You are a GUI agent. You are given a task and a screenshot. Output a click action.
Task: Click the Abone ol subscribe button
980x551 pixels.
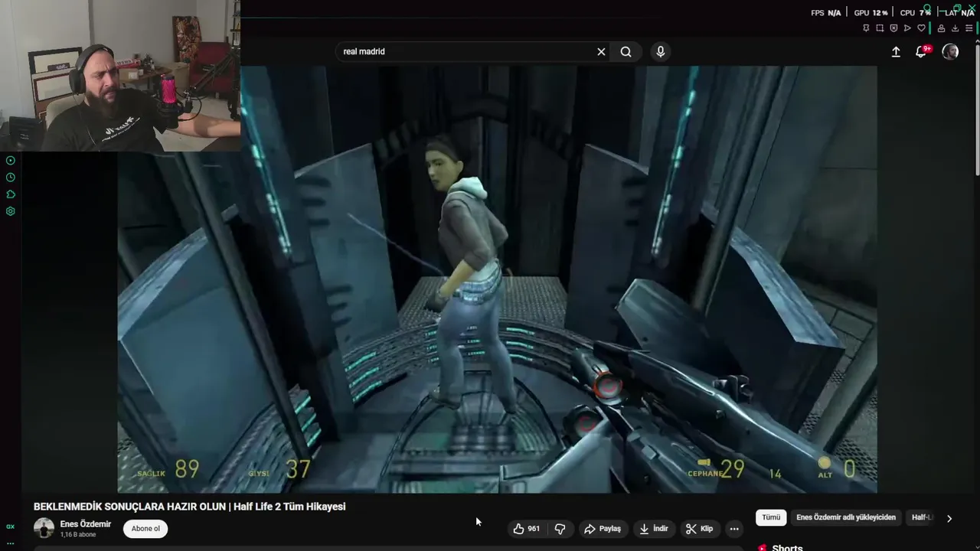(145, 529)
